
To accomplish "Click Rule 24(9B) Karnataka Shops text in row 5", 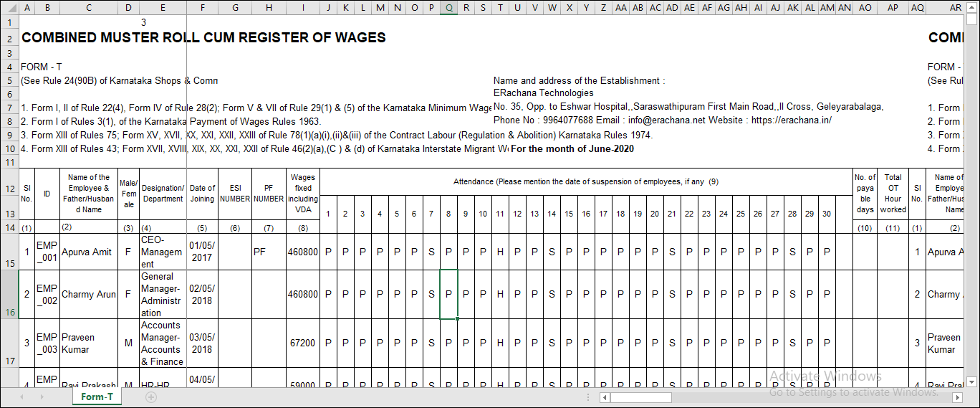I will coord(119,80).
